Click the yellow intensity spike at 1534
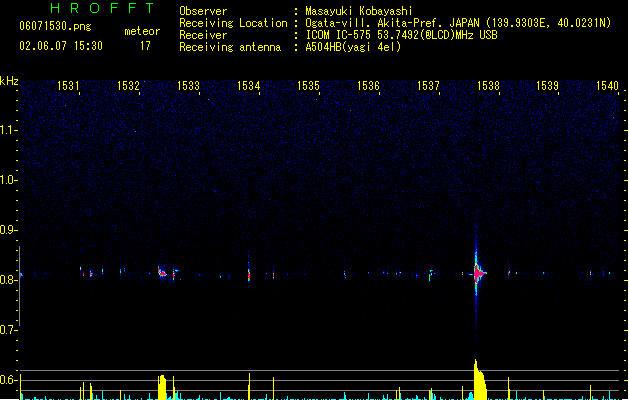The height and width of the screenshot is (400, 629). click(x=249, y=386)
